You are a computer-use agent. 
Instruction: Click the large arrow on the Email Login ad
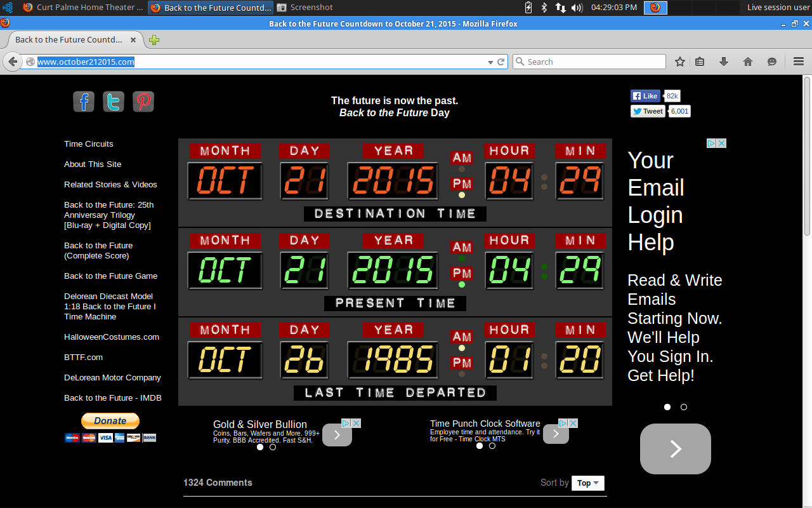click(x=676, y=449)
